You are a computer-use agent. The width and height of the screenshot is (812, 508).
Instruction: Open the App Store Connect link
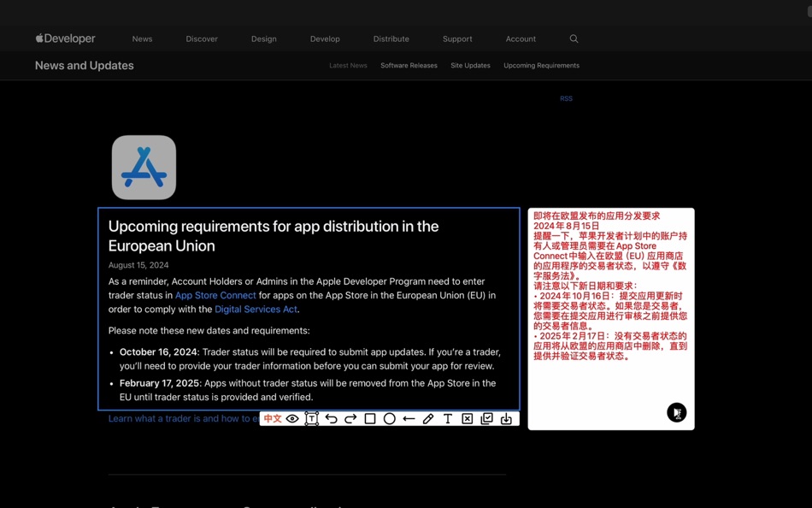(x=215, y=295)
